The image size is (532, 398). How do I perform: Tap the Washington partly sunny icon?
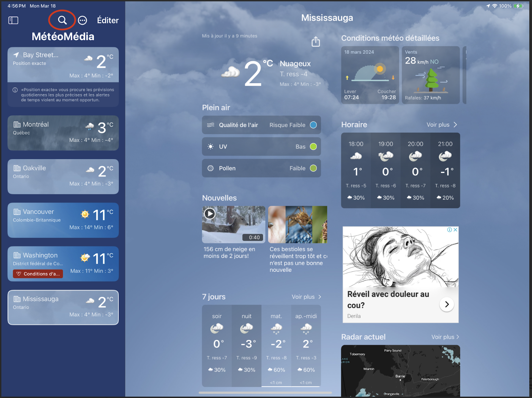coord(85,258)
